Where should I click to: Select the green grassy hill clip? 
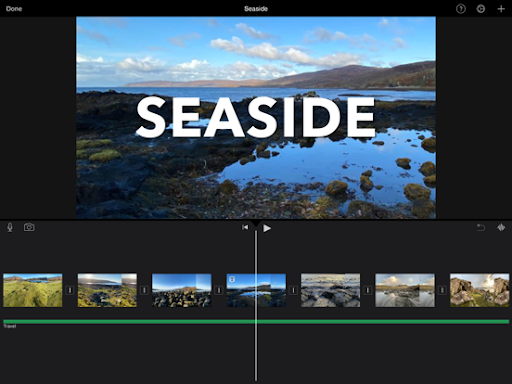(33, 290)
